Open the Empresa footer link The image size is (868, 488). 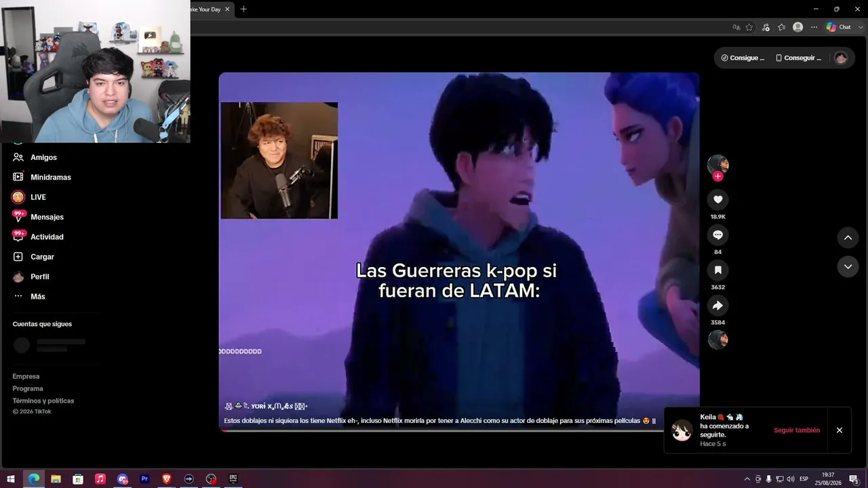tap(26, 376)
